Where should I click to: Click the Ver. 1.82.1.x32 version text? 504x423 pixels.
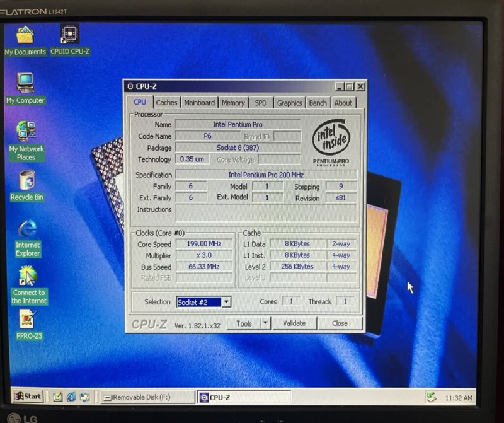tap(197, 325)
